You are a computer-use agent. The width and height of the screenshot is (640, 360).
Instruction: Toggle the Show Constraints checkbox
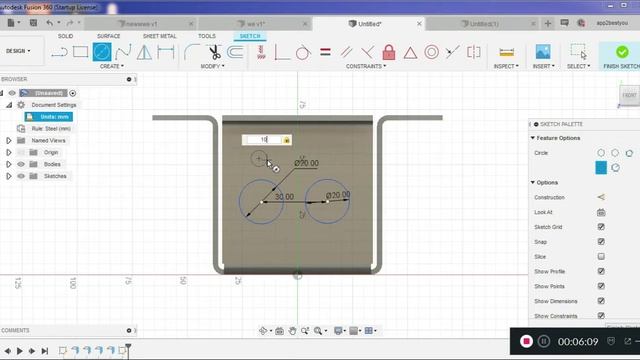tap(601, 316)
